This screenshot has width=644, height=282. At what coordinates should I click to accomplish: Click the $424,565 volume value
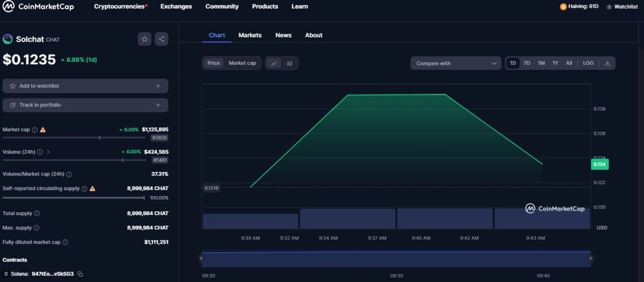156,152
